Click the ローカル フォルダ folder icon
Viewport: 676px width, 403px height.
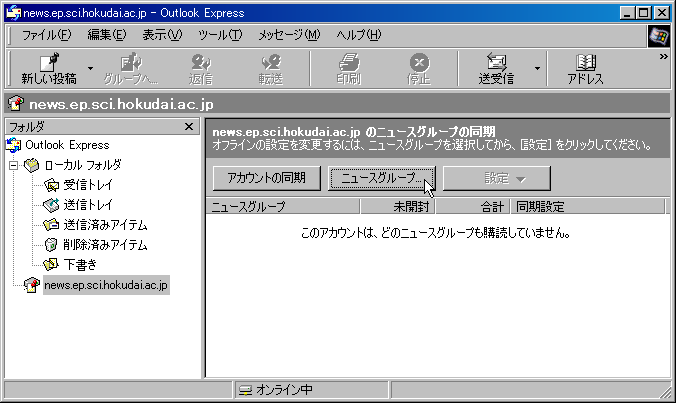click(31, 165)
